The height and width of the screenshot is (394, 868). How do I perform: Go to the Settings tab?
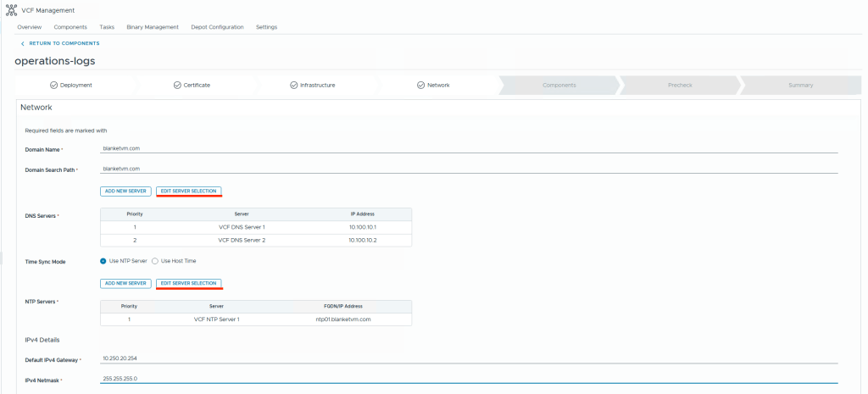tap(266, 27)
